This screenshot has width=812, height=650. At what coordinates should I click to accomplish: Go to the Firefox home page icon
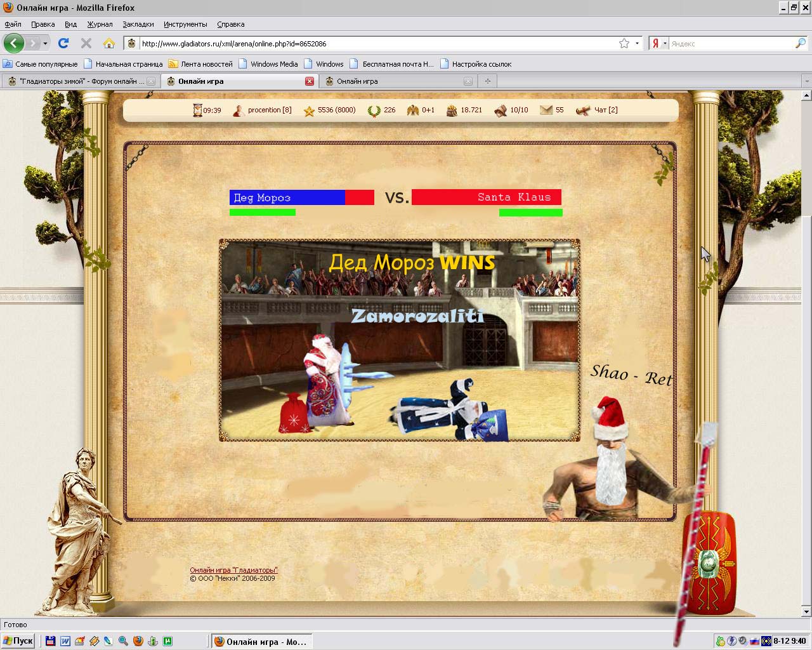pyautogui.click(x=109, y=43)
